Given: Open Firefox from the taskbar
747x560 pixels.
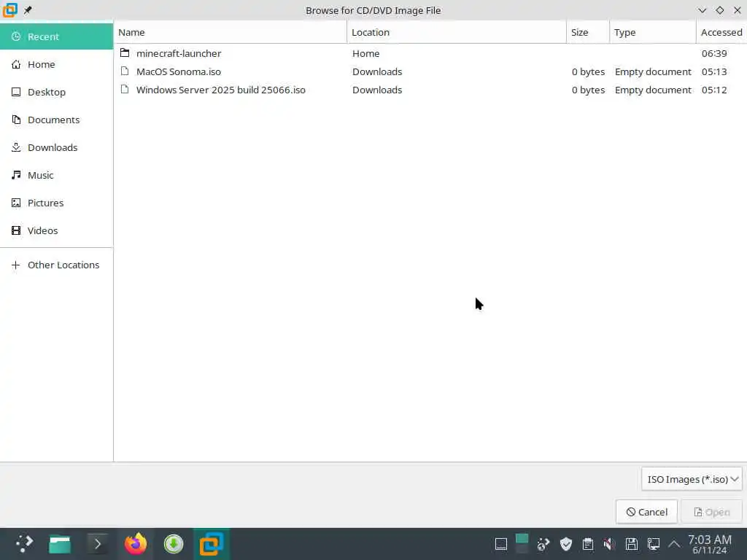Looking at the screenshot, I should (x=136, y=544).
